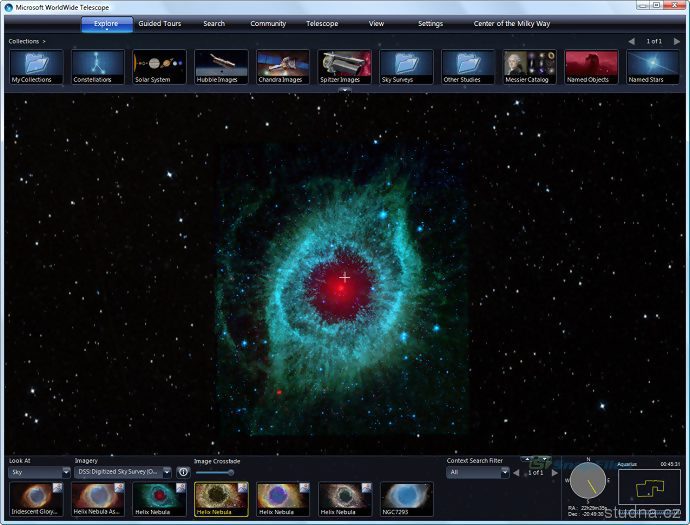The image size is (690, 525).
Task: Switch to the Telescope tab
Action: click(x=322, y=24)
